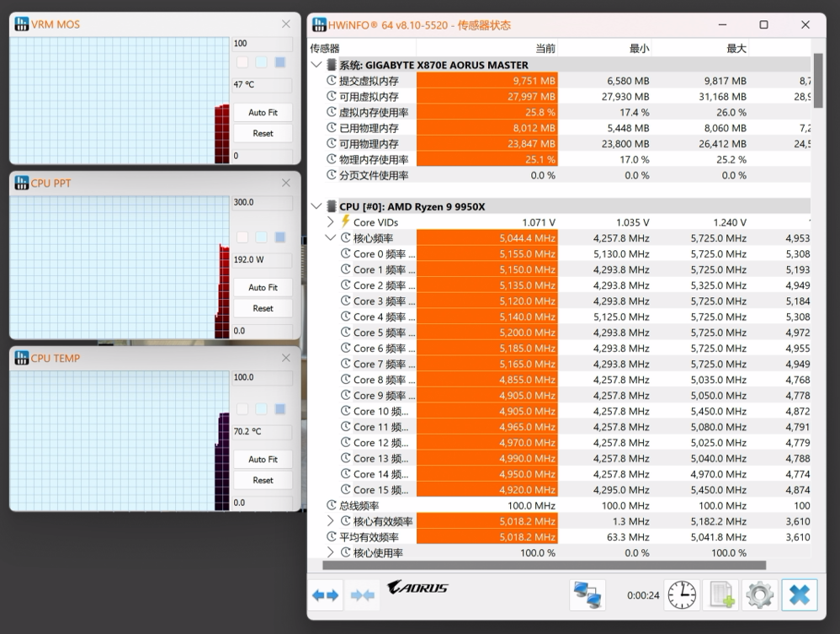Click the blue X close sensors icon

point(799,595)
